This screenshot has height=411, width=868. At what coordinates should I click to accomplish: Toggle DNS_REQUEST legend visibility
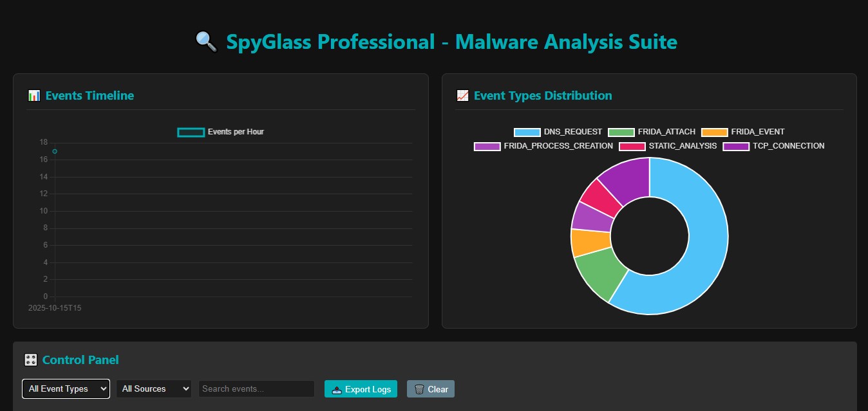[x=558, y=132]
